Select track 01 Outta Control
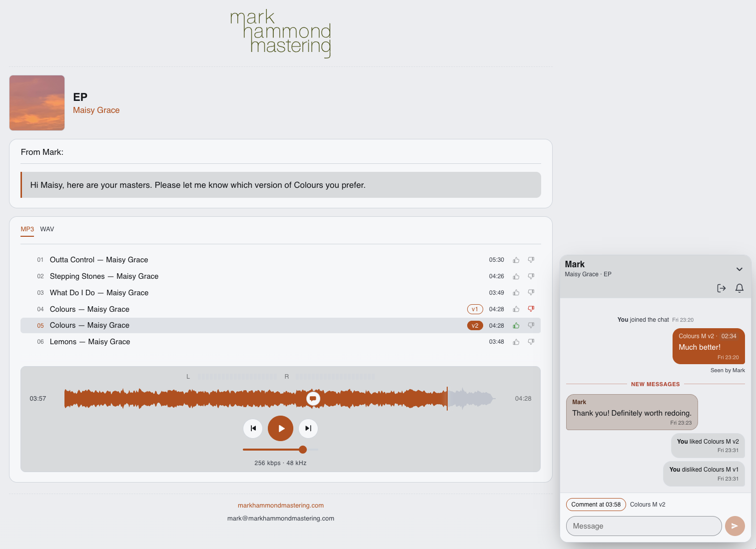This screenshot has width=756, height=549. (280, 260)
